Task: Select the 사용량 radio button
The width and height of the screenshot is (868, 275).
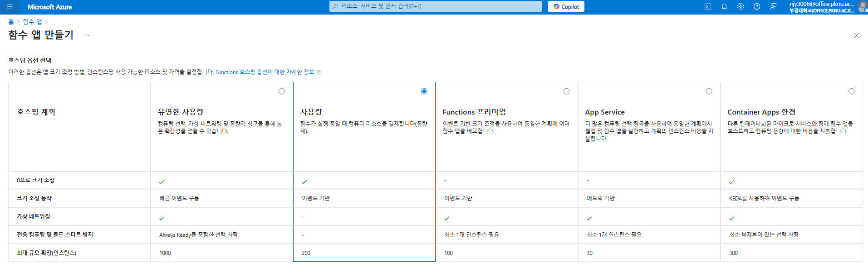Action: tap(424, 91)
